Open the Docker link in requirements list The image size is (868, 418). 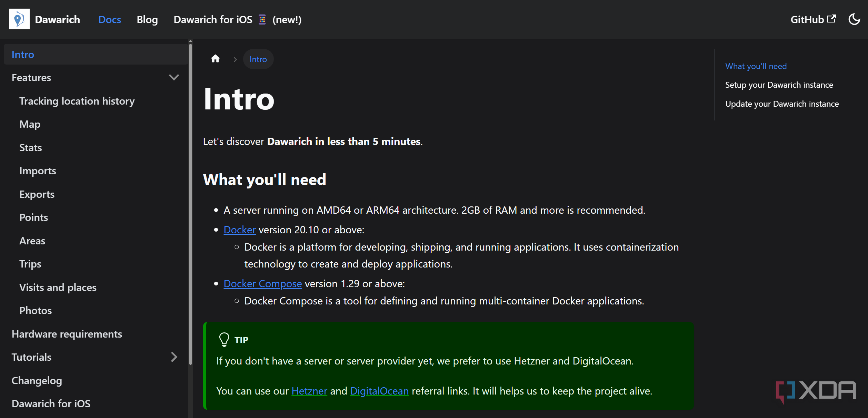(239, 230)
